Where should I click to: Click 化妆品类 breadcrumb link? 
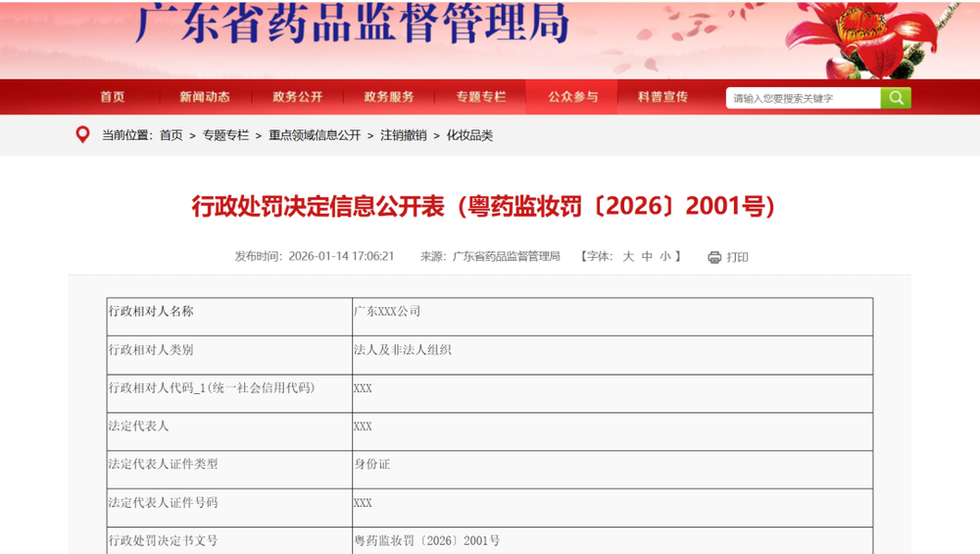[x=469, y=135]
